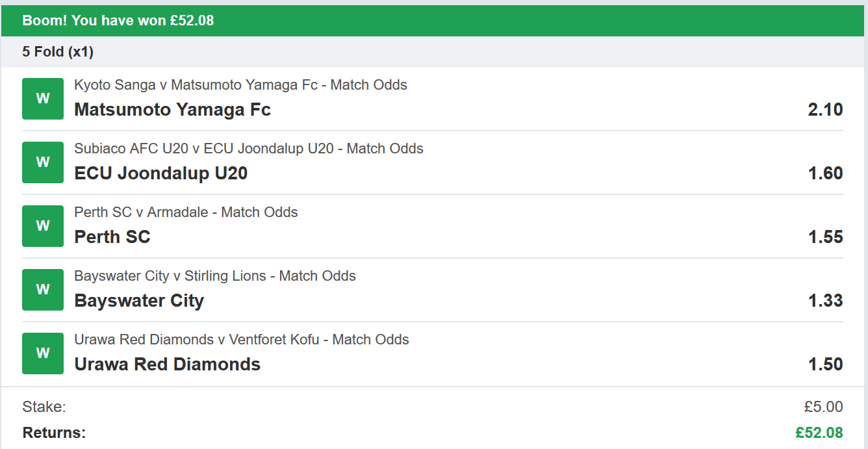Click the W badge beside Urawa Red Diamonds

pyautogui.click(x=43, y=353)
